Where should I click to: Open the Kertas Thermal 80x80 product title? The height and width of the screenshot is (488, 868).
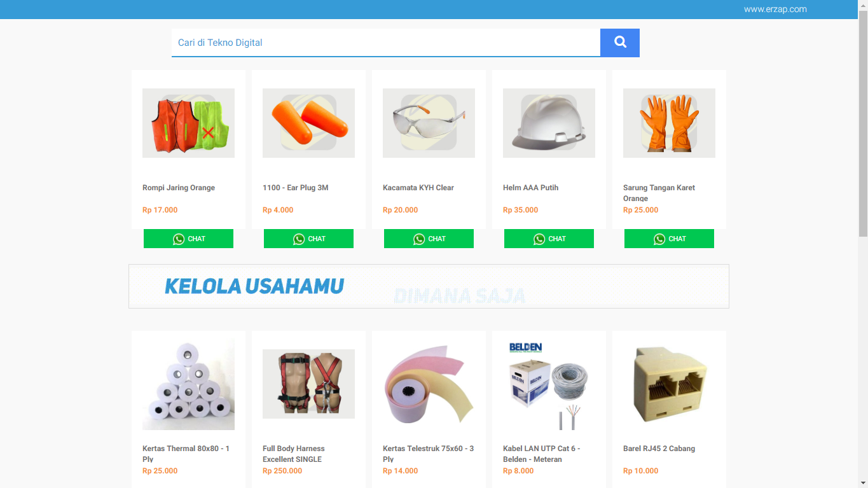coord(186,454)
